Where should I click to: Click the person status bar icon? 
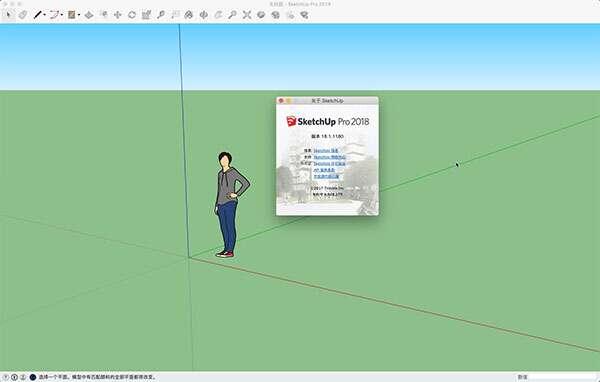(23, 377)
